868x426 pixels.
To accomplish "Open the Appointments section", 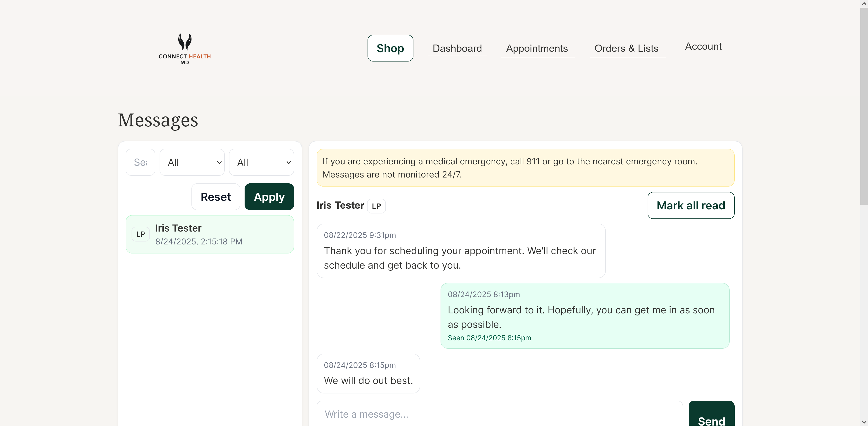I will pyautogui.click(x=537, y=48).
